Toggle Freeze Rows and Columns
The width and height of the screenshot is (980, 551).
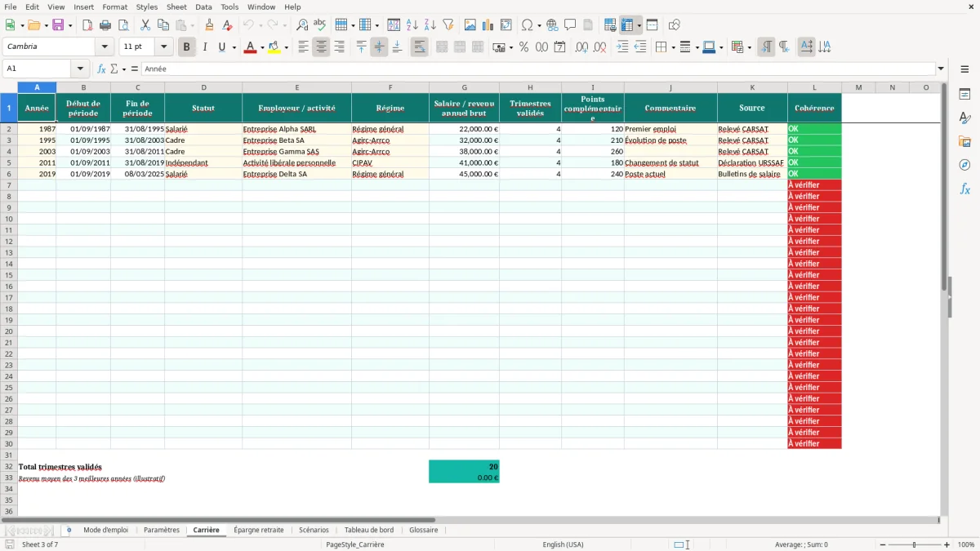tap(627, 24)
